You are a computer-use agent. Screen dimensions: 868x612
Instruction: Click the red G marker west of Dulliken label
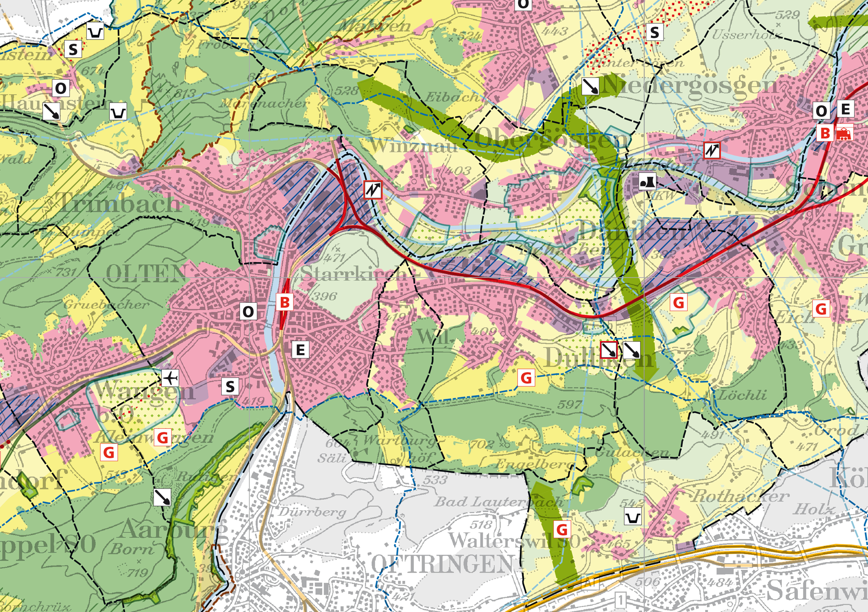pos(527,378)
